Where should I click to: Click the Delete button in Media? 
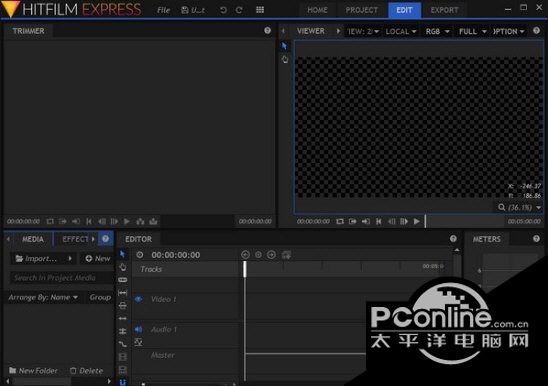pyautogui.click(x=87, y=371)
